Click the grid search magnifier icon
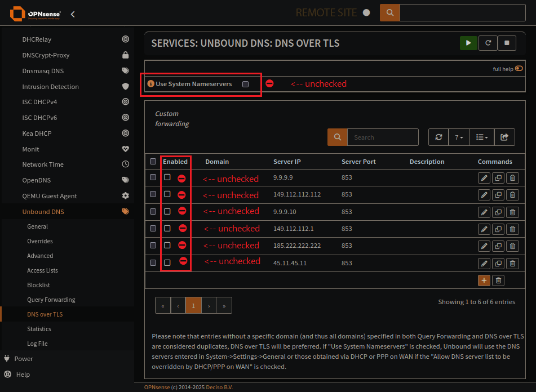 click(338, 137)
